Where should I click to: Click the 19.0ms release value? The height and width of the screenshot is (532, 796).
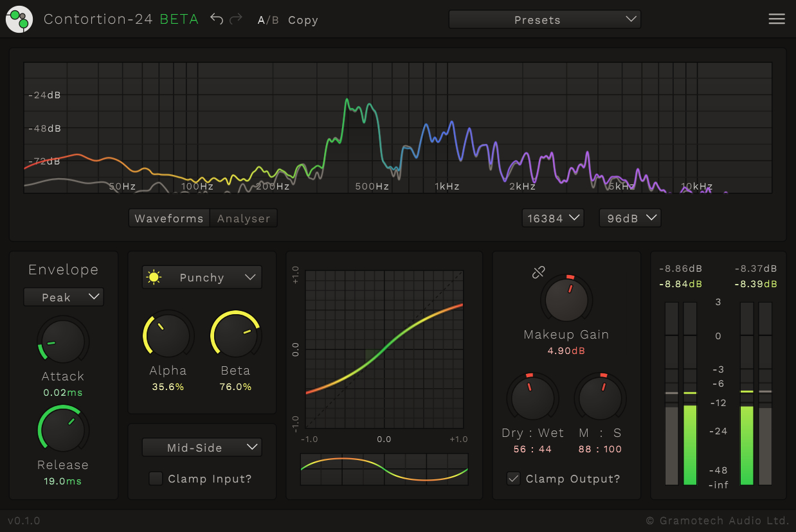[63, 481]
